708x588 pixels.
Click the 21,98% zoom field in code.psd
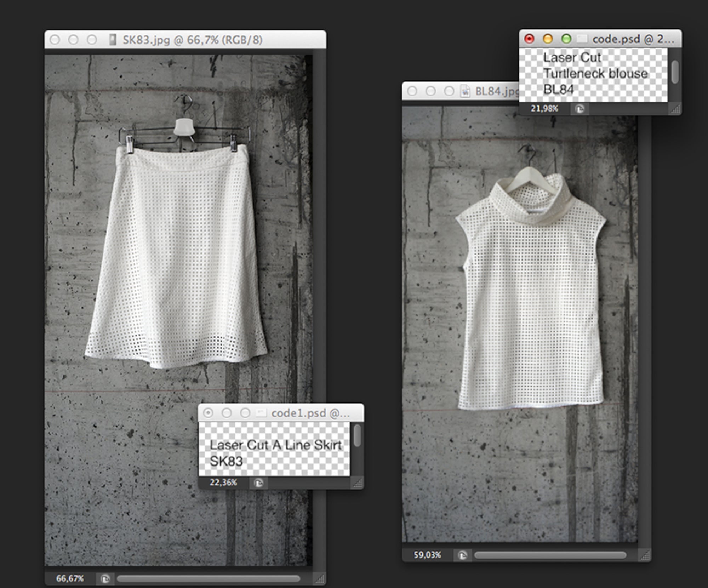[544, 109]
